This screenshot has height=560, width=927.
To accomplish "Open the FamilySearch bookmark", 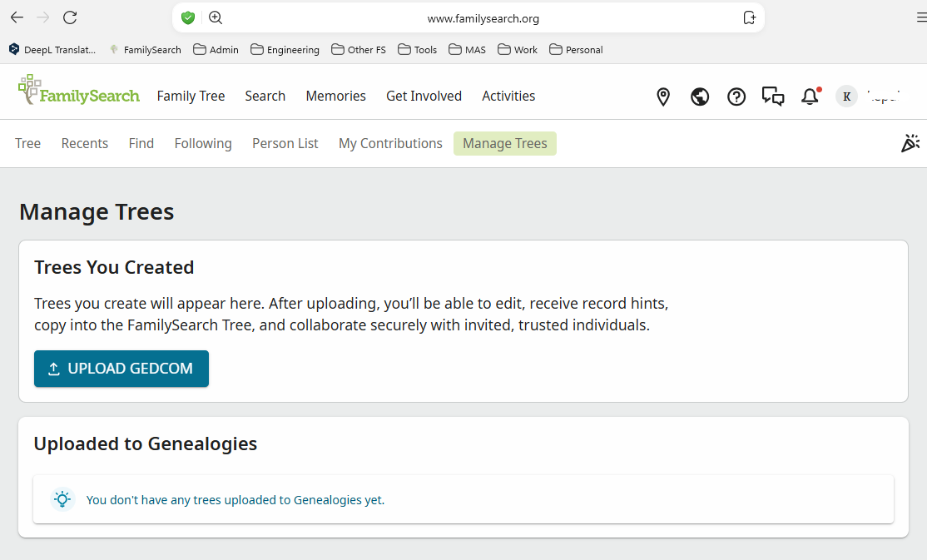I will click(x=146, y=50).
